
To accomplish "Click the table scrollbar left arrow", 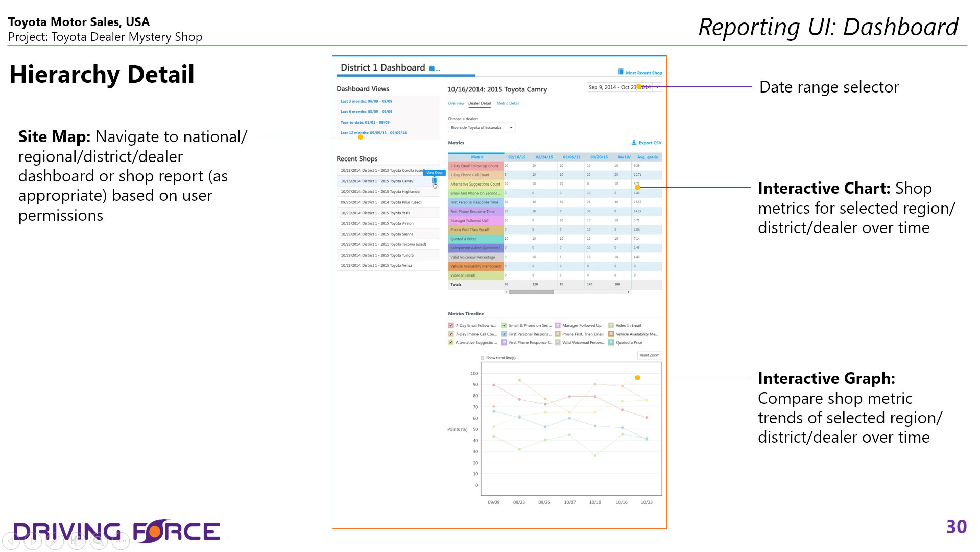I will (506, 292).
